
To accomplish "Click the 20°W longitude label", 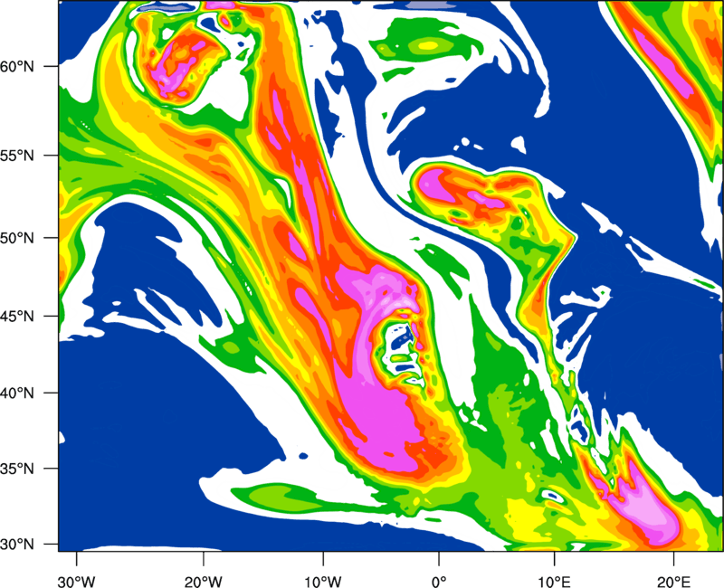I will click(203, 582).
